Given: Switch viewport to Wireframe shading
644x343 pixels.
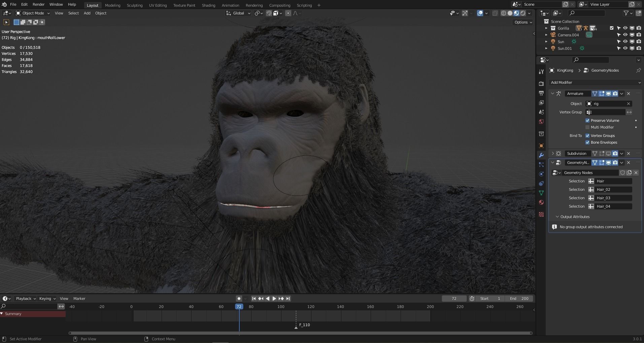Looking at the screenshot, I should [504, 13].
